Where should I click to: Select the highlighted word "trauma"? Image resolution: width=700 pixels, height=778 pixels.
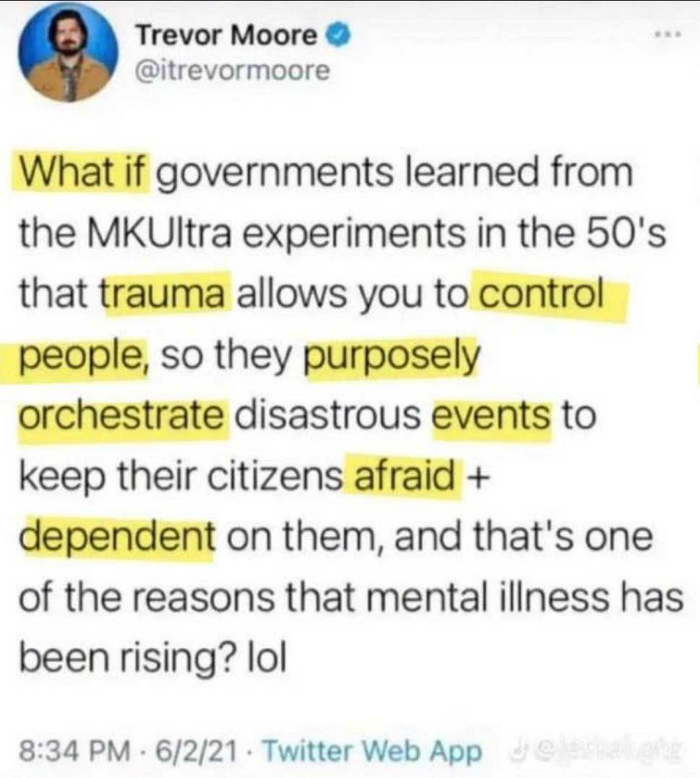[x=166, y=294]
